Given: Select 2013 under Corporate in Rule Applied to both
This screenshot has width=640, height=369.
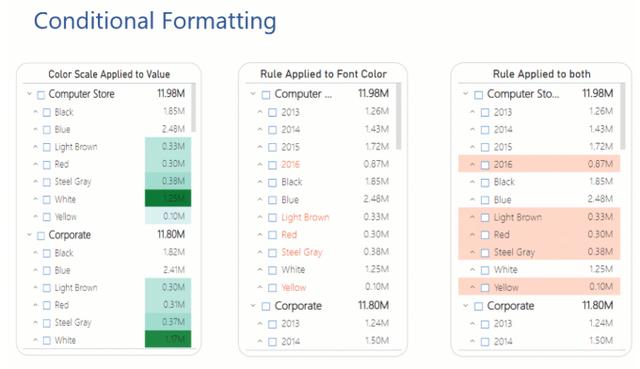Looking at the screenshot, I should pos(539,324).
